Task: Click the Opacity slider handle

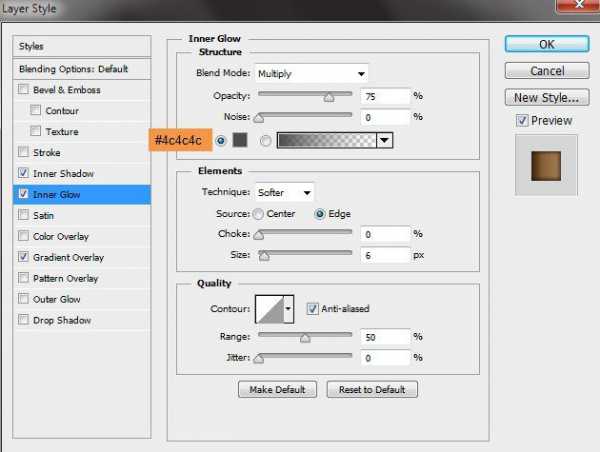Action: (329, 98)
